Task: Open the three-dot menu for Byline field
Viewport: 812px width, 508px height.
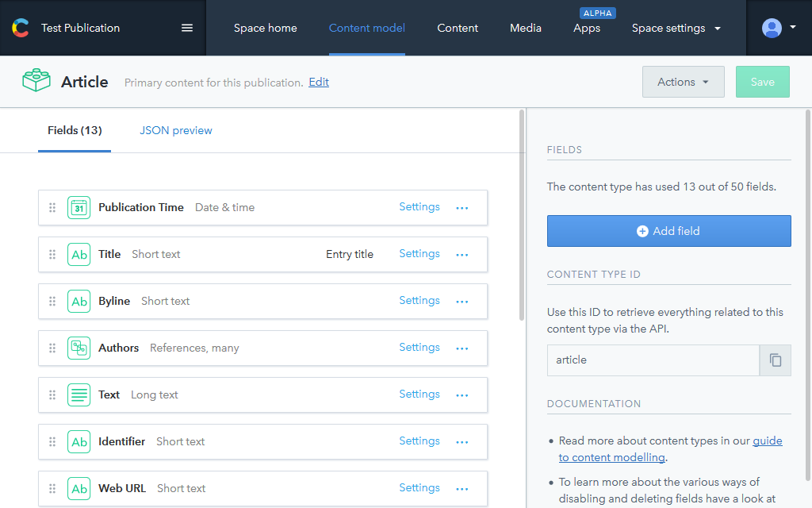Action: click(x=462, y=302)
